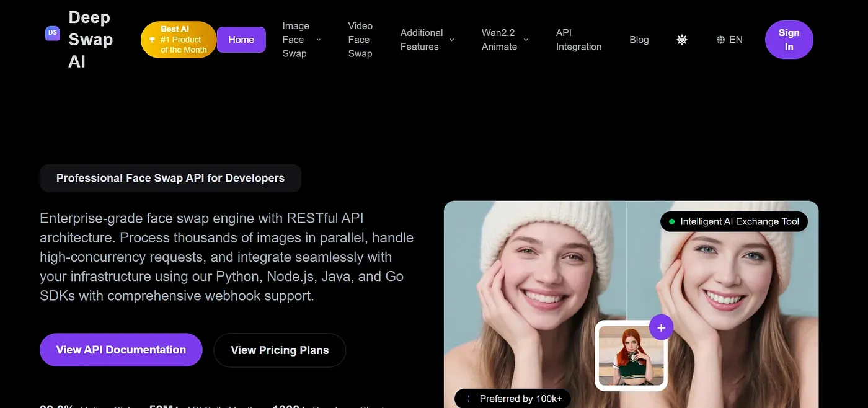Click the View API Documentation button

(x=121, y=350)
